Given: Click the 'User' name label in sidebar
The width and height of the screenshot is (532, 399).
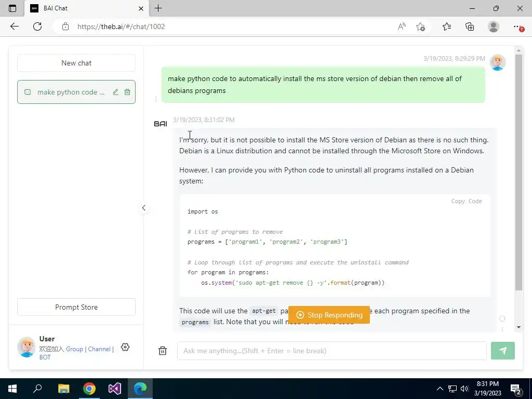Looking at the screenshot, I should point(47,339).
